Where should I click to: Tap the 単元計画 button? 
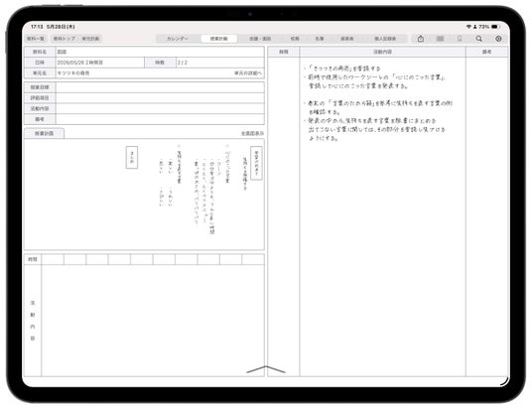(90, 39)
